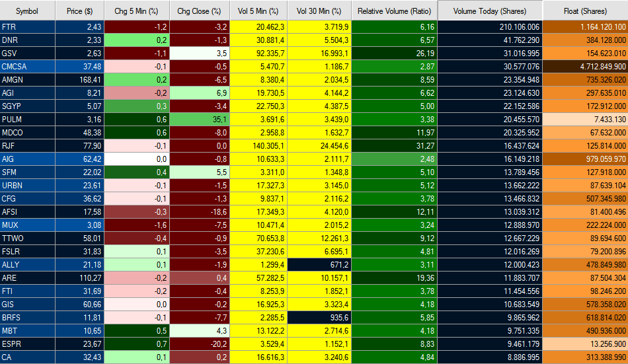Select the FSLR symbol cell
This screenshot has width=628, height=364.
[28, 252]
